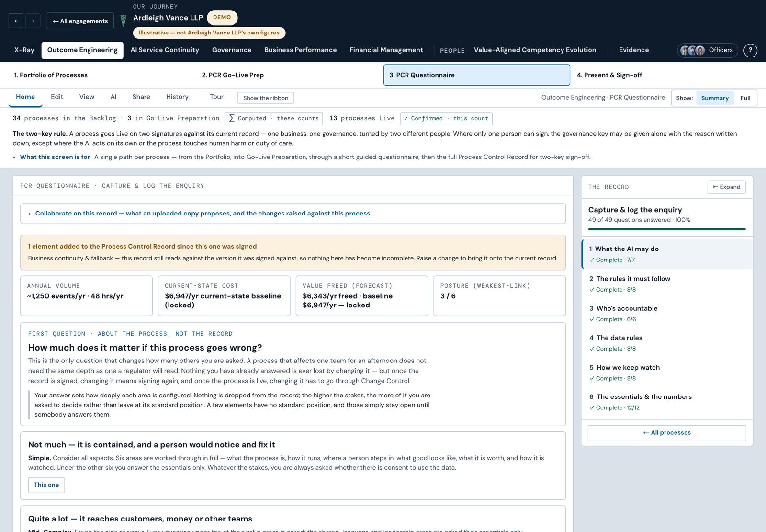Viewport: 766px width, 532px height.
Task: Choose 'This one' for the Simple option
Action: 46,485
